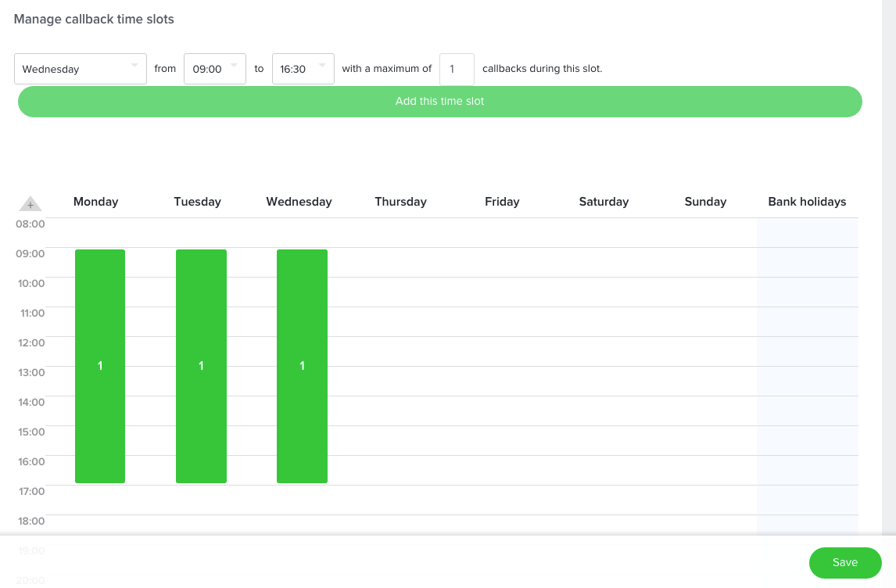Open the end time dropdown showing 16:30

click(303, 69)
